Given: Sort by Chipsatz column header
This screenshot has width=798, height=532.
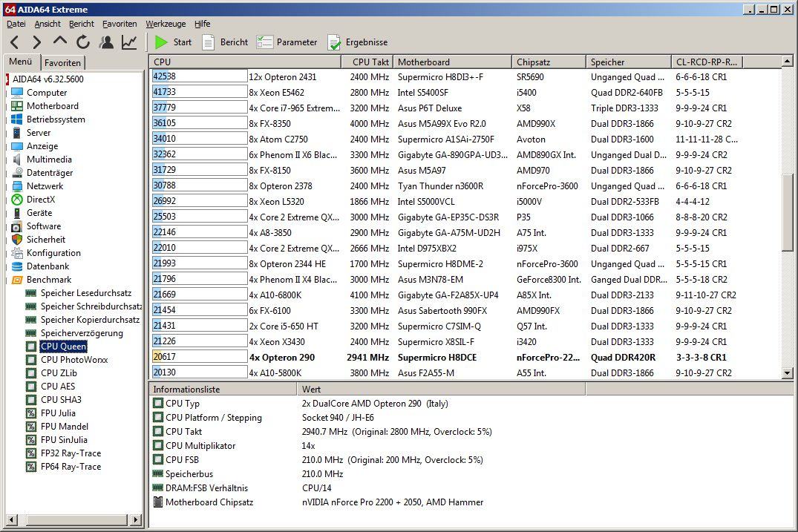Looking at the screenshot, I should (549, 62).
